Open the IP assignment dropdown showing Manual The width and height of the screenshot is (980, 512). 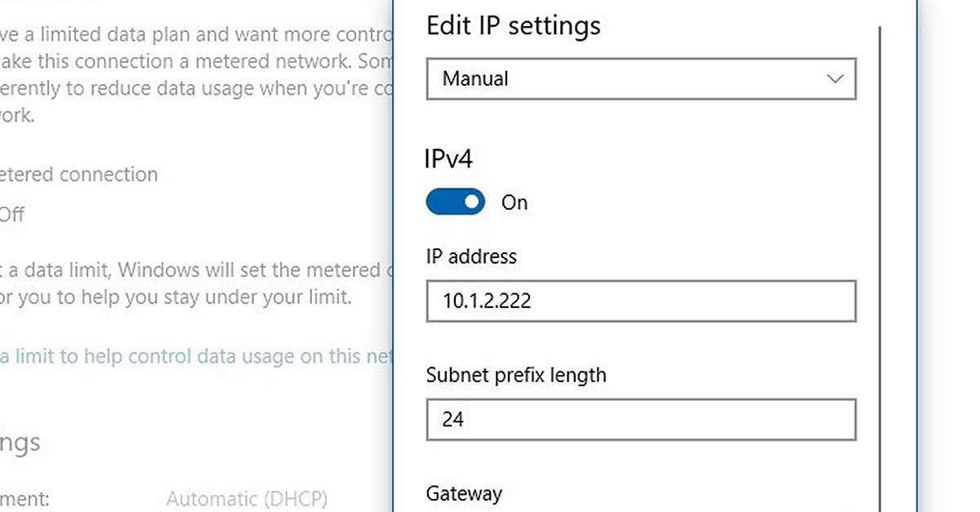tap(641, 78)
